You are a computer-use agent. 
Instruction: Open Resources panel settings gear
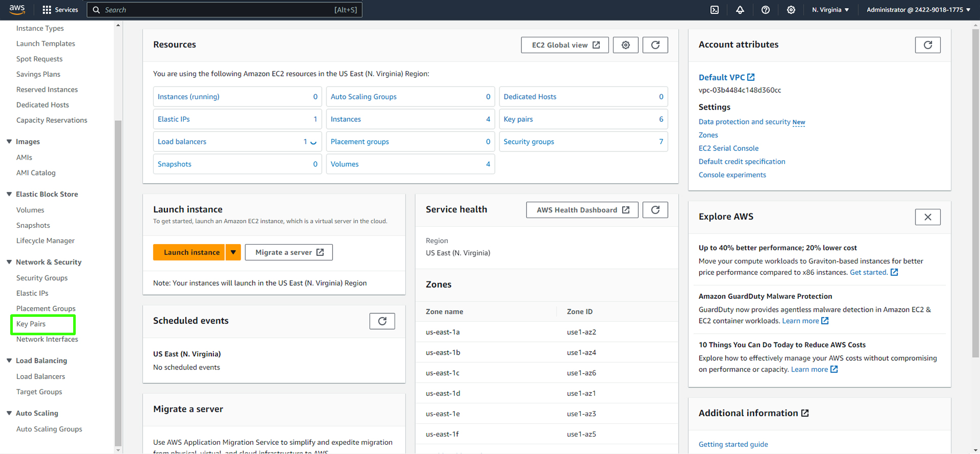(x=625, y=45)
